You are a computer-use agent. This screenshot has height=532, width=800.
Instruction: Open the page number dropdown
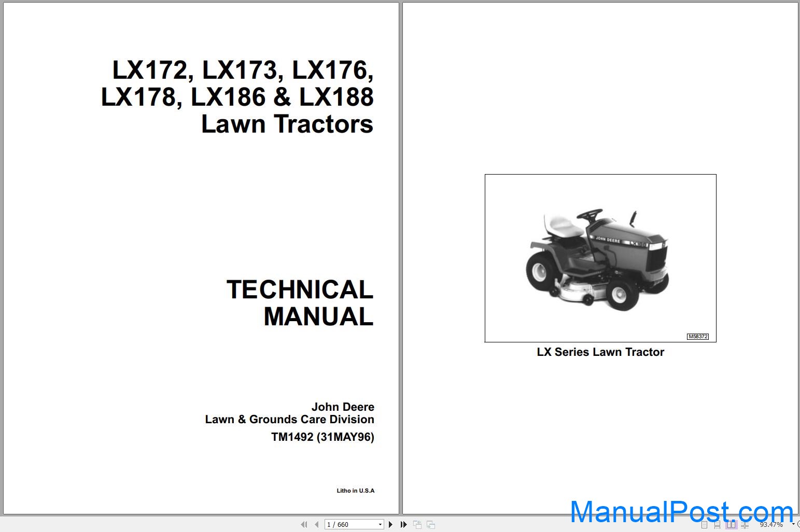(x=380, y=525)
